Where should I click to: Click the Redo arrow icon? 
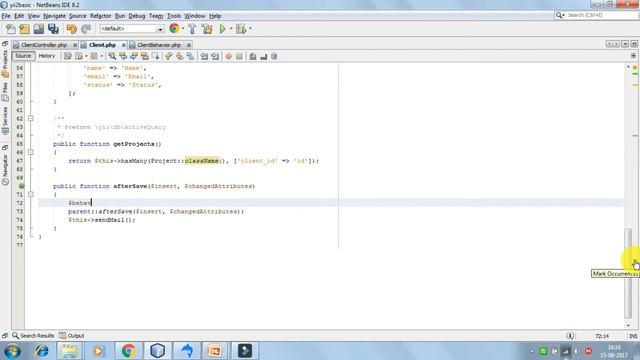pyautogui.click(x=86, y=29)
